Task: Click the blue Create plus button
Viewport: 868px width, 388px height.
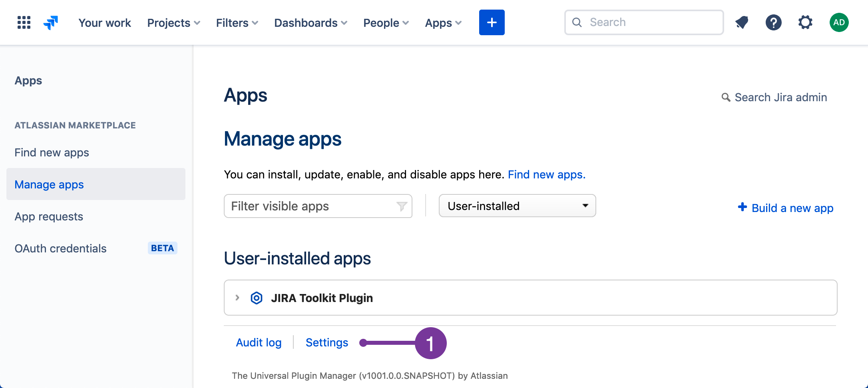Action: [x=492, y=22]
